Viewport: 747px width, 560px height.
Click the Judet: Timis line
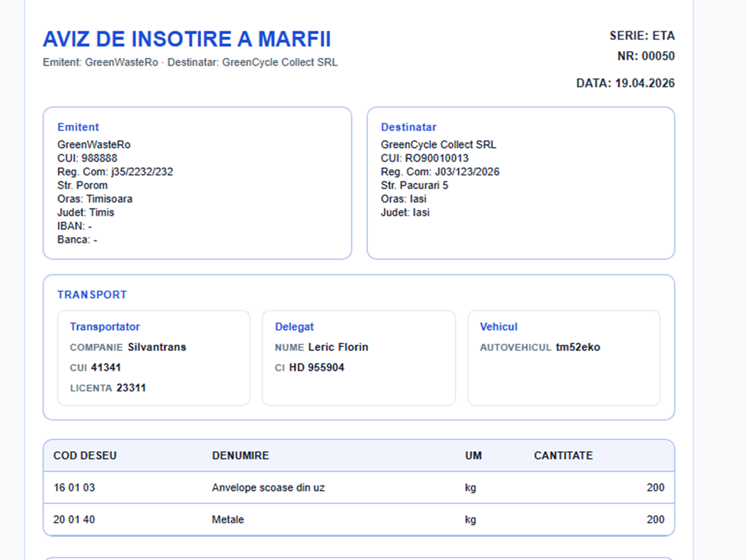point(86,213)
